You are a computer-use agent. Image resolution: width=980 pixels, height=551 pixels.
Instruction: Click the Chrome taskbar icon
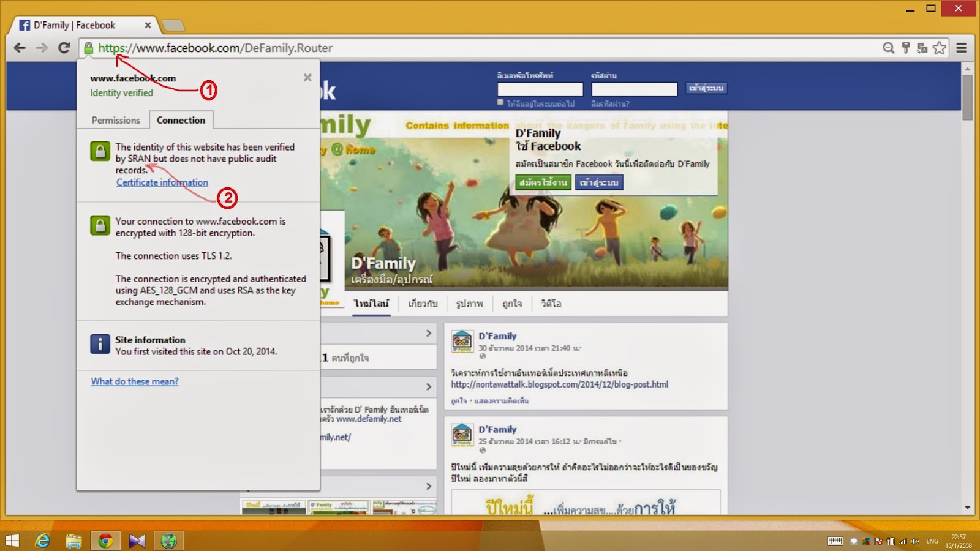105,541
